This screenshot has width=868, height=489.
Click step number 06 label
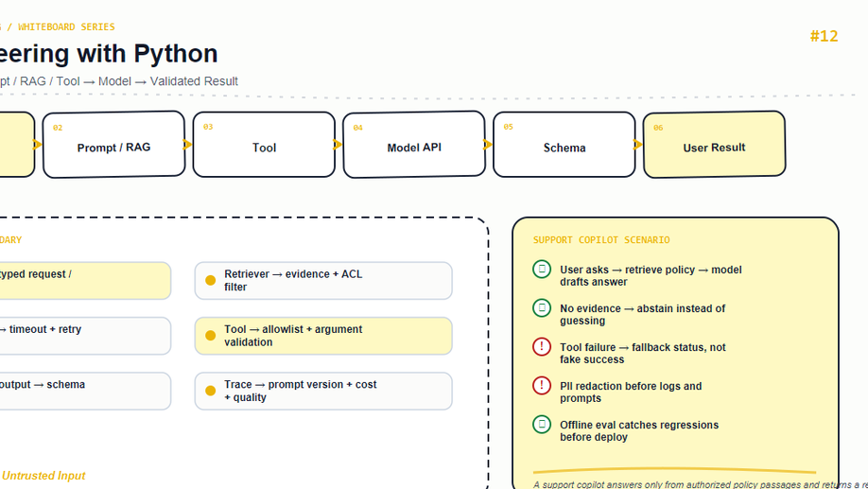coord(658,128)
